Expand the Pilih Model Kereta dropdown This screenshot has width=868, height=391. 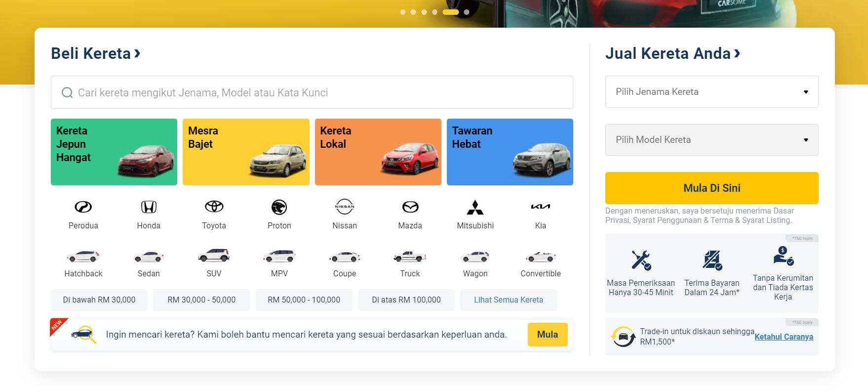[x=711, y=140]
